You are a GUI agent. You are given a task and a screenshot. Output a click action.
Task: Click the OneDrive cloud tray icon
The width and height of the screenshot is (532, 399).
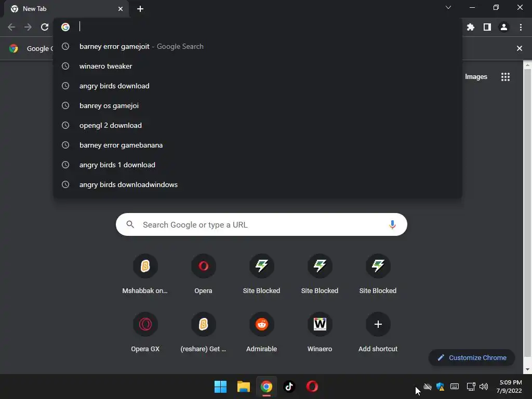[428, 387]
